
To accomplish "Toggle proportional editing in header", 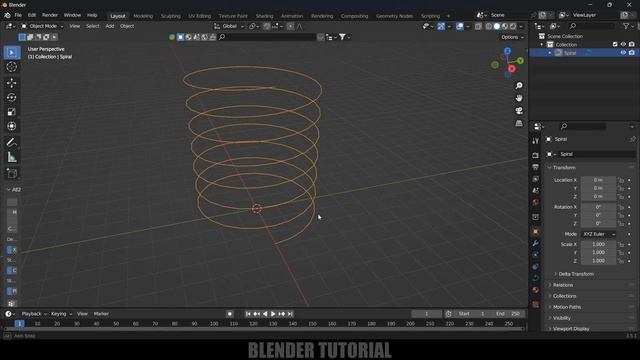I will [290, 26].
